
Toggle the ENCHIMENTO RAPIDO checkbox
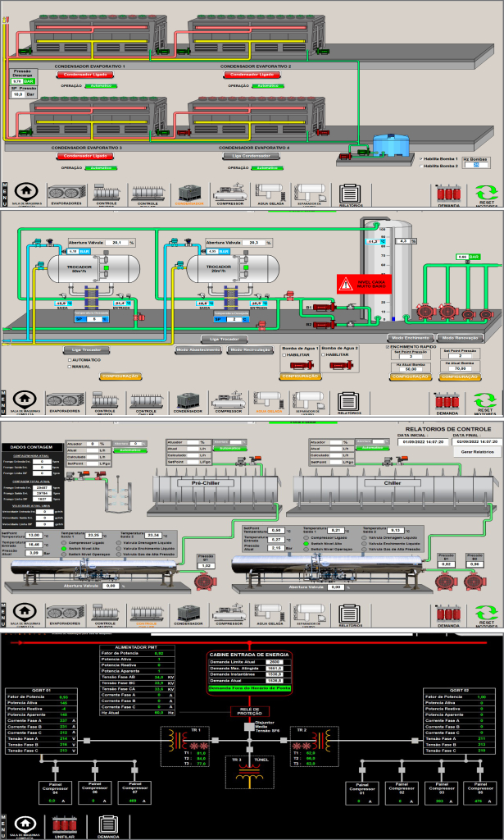[388, 347]
